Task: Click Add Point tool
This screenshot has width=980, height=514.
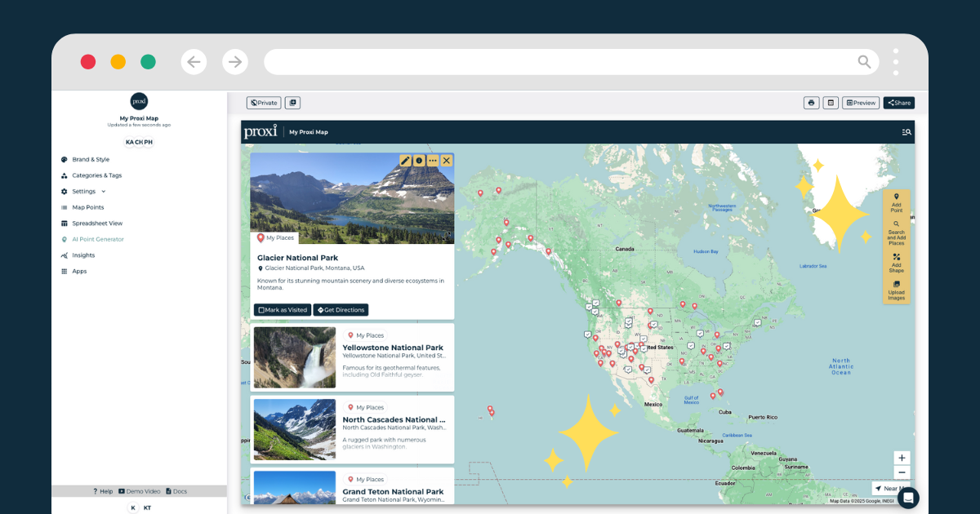Action: 897,202
